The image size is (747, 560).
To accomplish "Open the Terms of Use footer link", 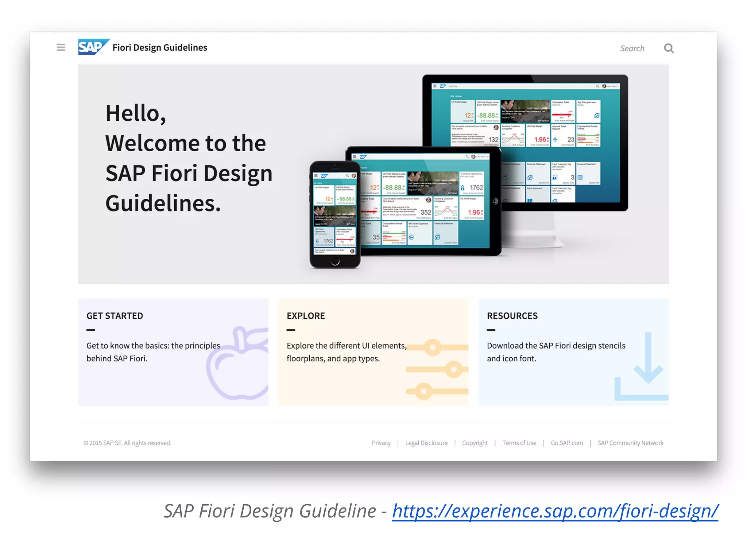I will click(519, 443).
